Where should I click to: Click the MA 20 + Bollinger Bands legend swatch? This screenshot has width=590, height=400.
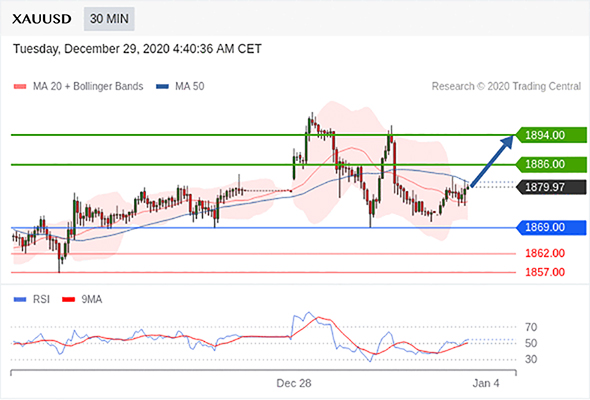(20, 87)
